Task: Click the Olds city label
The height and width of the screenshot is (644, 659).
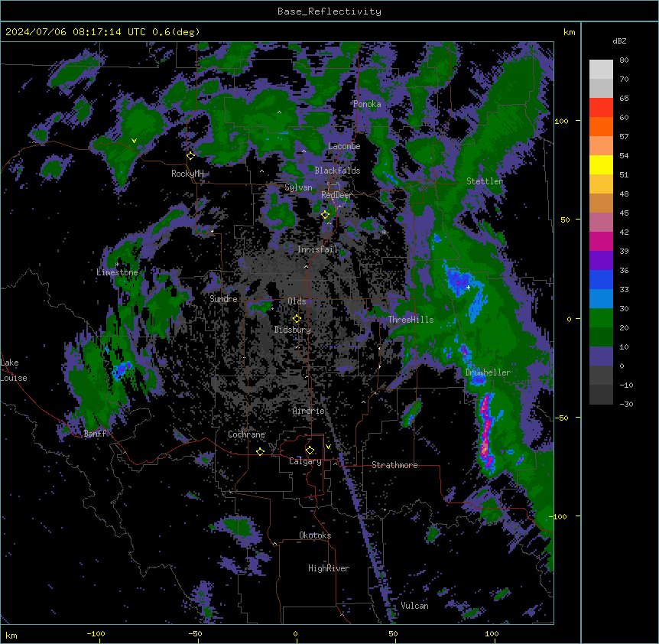Action: tap(297, 301)
